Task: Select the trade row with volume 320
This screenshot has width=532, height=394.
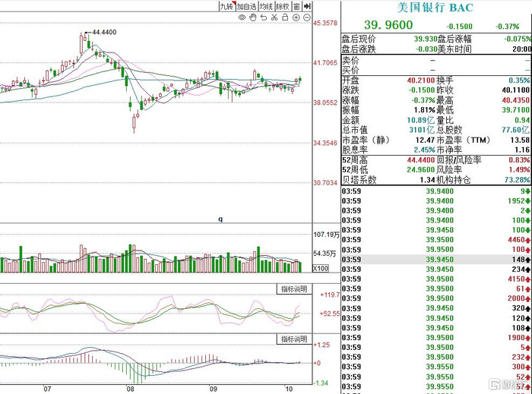Action: coord(436,308)
